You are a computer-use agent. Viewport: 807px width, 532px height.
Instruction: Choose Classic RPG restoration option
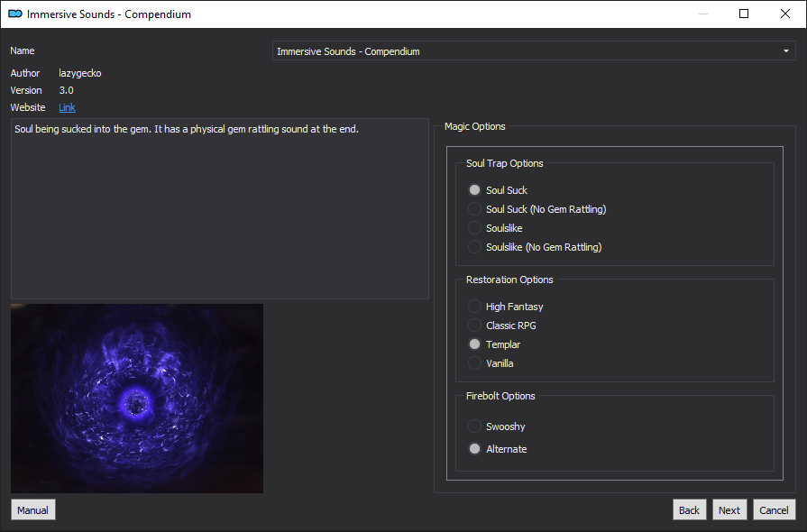pyautogui.click(x=475, y=326)
